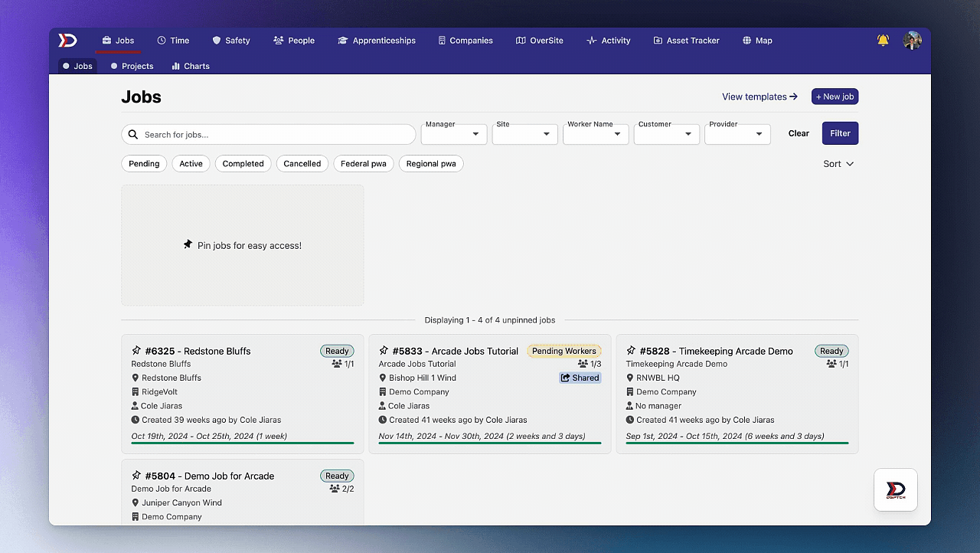Click the pushpin icon in the pin jobs placeholder
The image size is (980, 553).
tap(188, 245)
